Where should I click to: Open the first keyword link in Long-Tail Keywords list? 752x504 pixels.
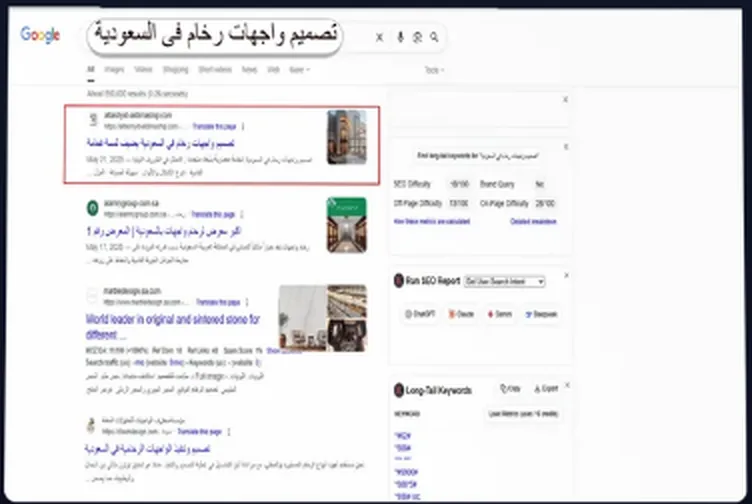point(403,436)
